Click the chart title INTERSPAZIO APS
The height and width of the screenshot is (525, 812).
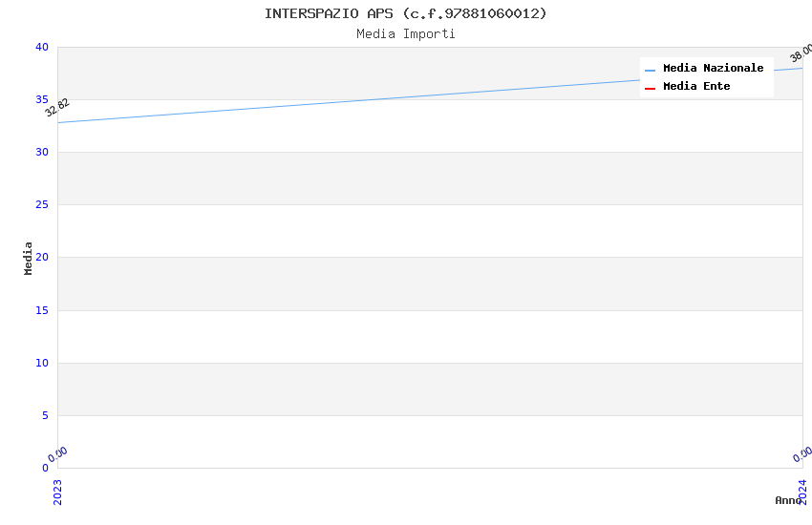(406, 13)
